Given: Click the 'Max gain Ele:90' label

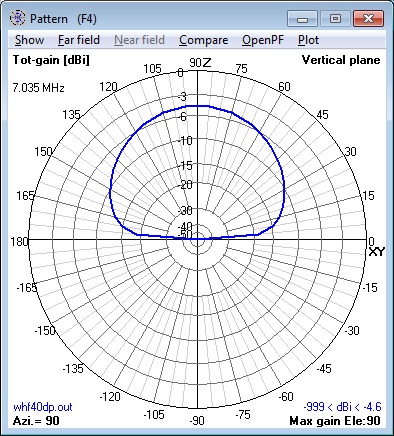Looking at the screenshot, I should point(335,421).
